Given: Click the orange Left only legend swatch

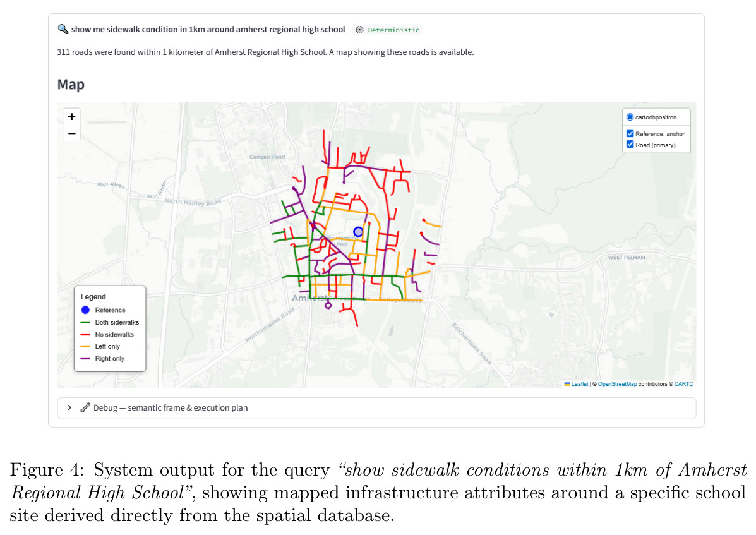Looking at the screenshot, I should [85, 347].
